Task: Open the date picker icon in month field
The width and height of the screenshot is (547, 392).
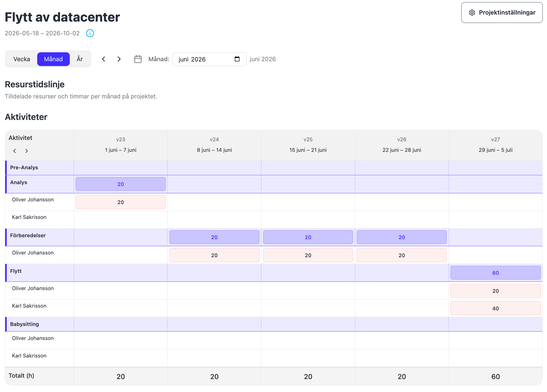Action: point(237,59)
